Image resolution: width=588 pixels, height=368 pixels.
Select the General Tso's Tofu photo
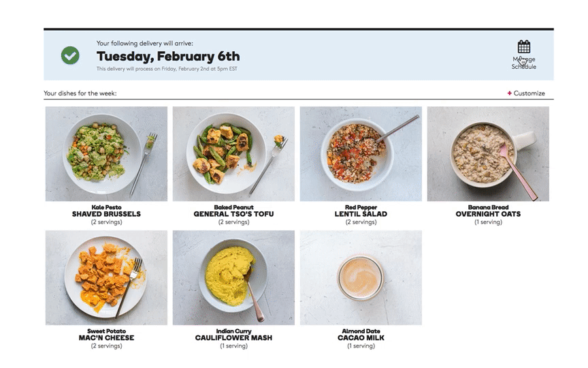coord(233,154)
